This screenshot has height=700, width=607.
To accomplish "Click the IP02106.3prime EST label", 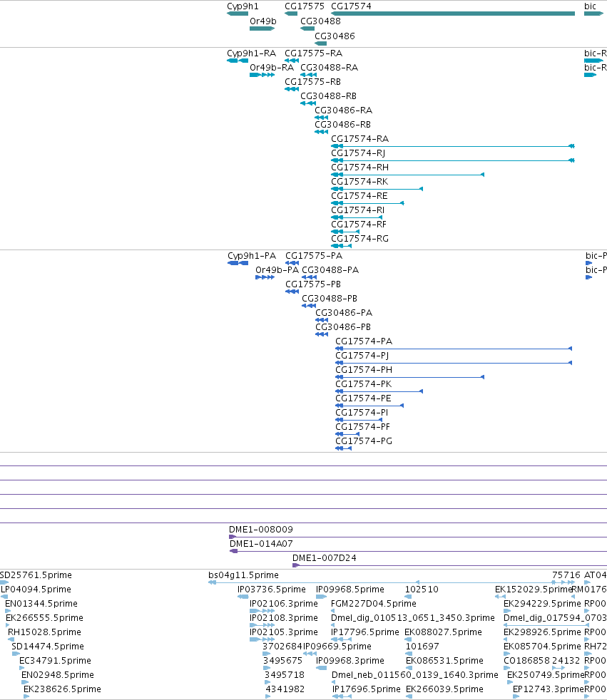I will 284,604.
